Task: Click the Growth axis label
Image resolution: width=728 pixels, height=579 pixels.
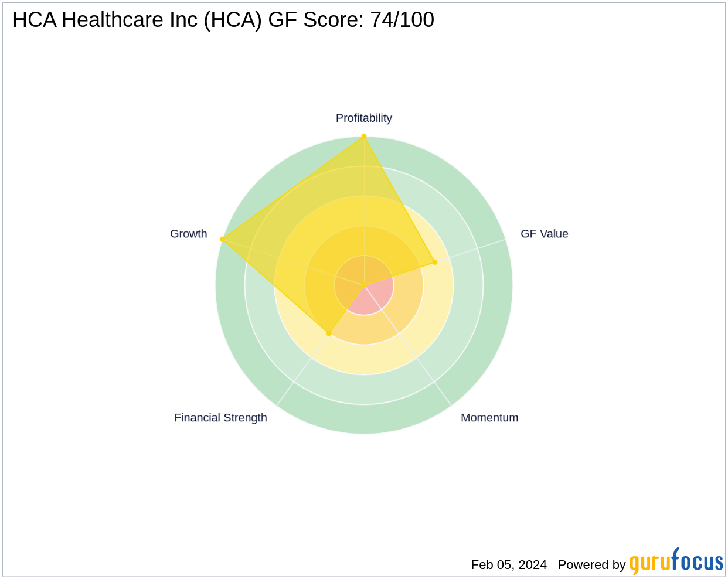Action: click(x=188, y=234)
